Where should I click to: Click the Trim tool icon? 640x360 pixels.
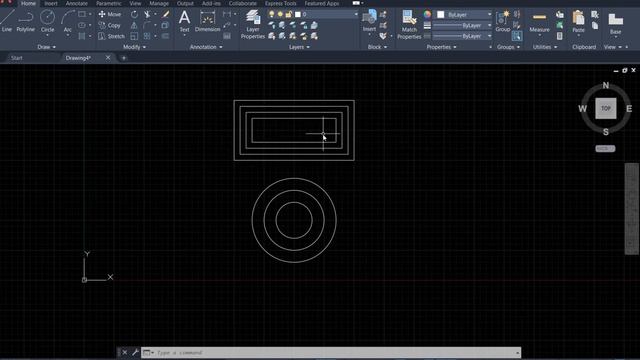click(147, 14)
